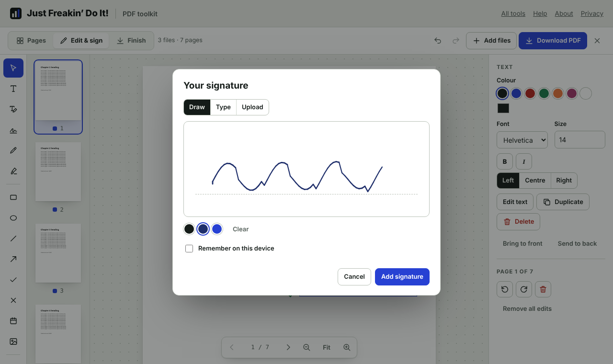Pick the cross mark stamp tool
Viewport: 613px width, 364px height.
coord(13,300)
